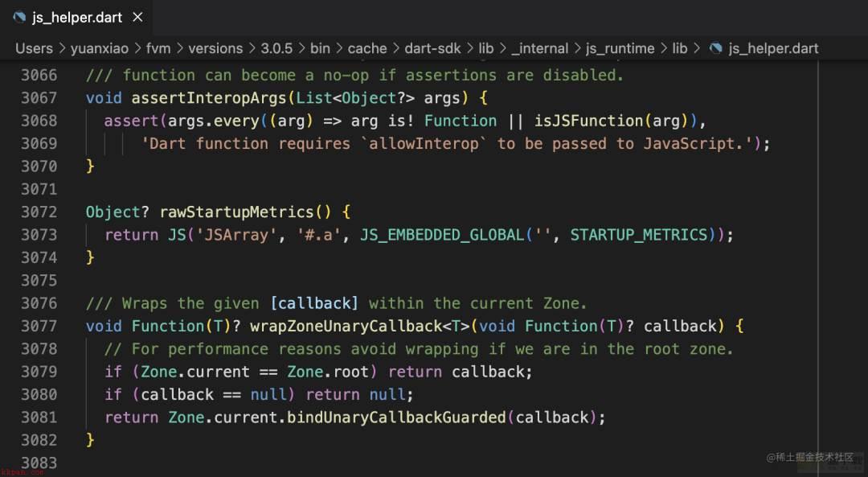
Task: Open the bin breadcrumb segment
Action: (320, 49)
